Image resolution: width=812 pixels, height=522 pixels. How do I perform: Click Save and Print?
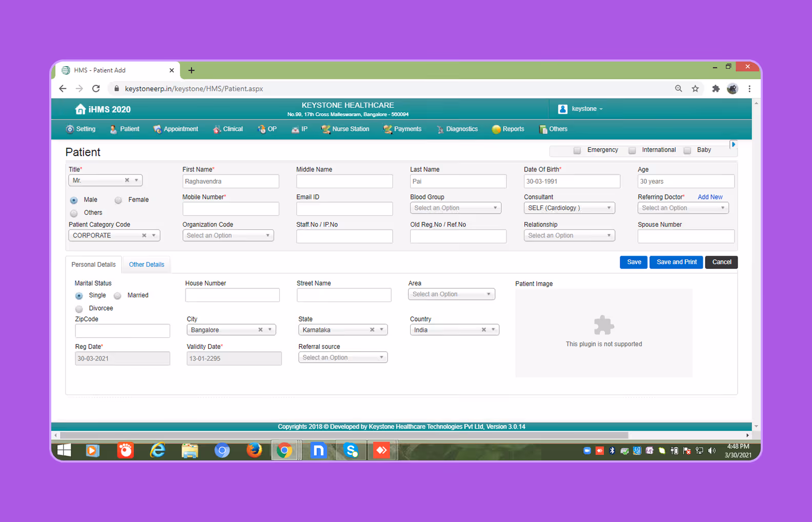point(677,262)
